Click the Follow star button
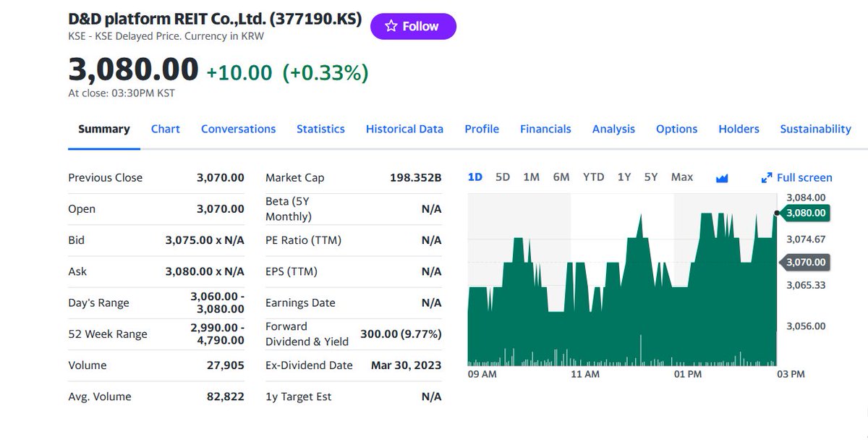Screen dimensions: 868x440 (413, 26)
